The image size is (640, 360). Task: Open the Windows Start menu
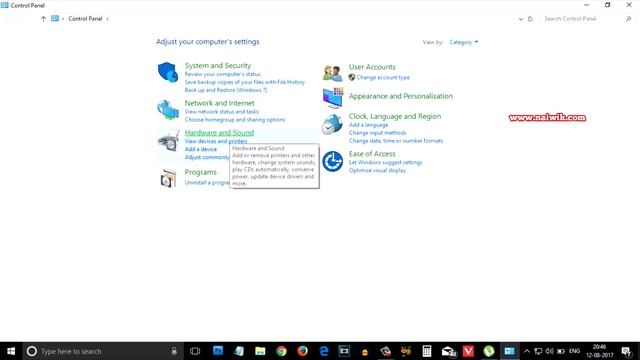(11, 351)
